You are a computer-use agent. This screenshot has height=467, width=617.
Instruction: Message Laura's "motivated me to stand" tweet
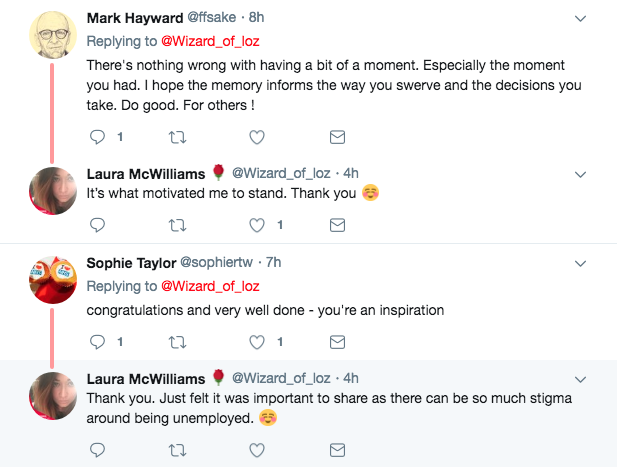(337, 224)
